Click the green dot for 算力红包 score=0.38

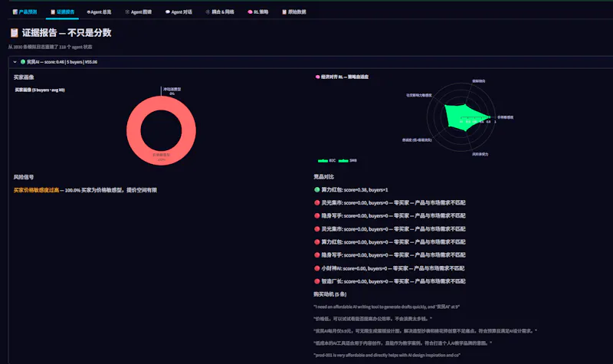pyautogui.click(x=317, y=189)
